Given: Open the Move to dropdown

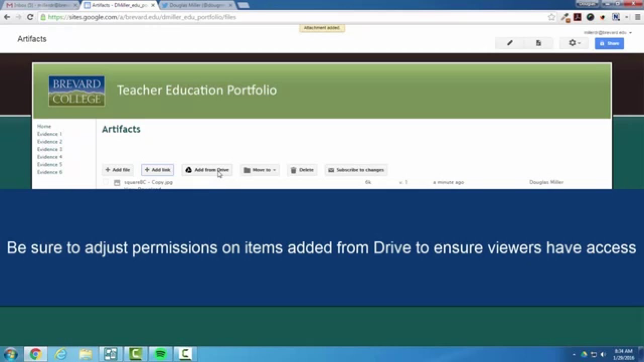Looking at the screenshot, I should (x=260, y=170).
